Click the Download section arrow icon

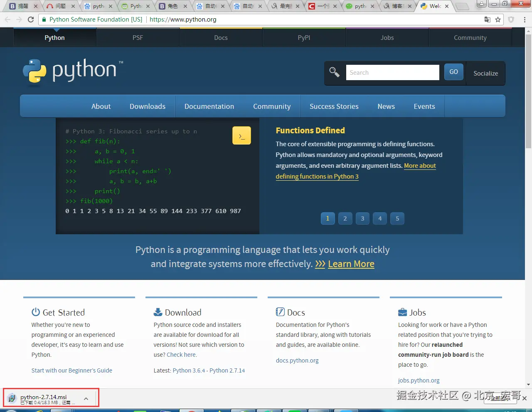point(158,312)
